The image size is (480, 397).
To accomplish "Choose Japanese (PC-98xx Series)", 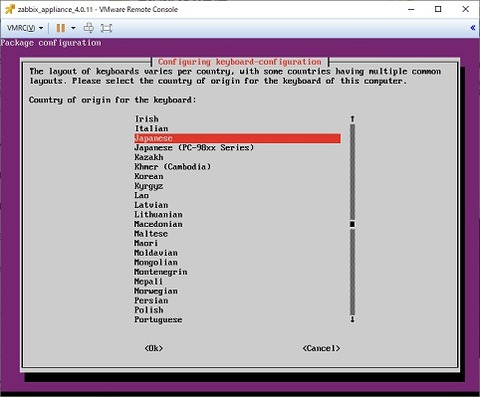I will 194,148.
